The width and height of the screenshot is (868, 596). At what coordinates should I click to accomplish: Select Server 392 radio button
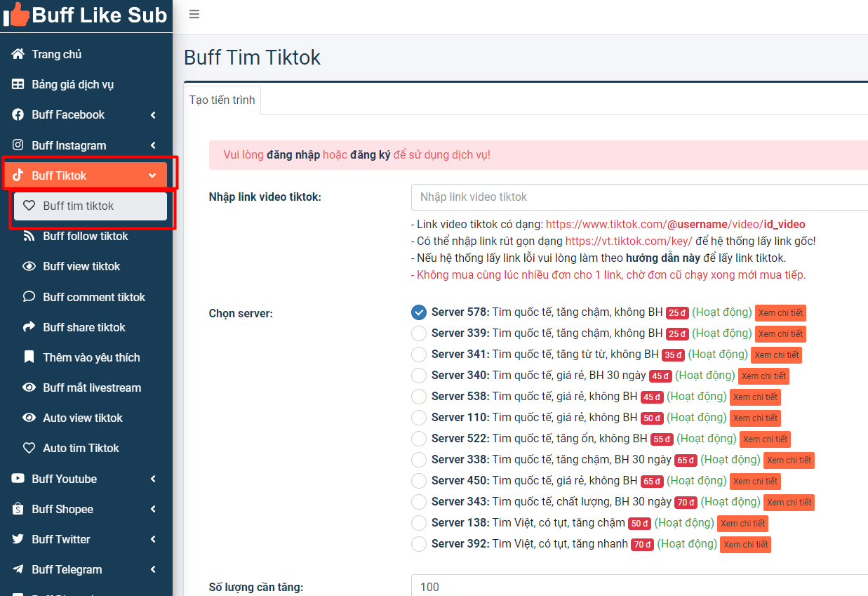tap(419, 544)
